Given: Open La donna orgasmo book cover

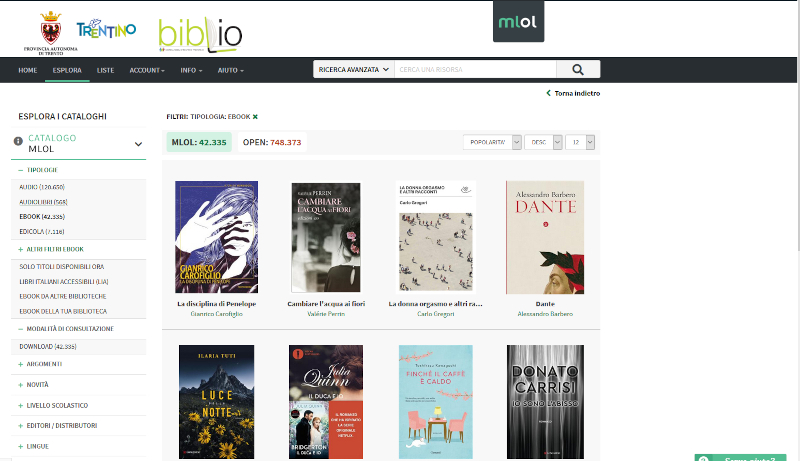Looking at the screenshot, I should tap(436, 237).
